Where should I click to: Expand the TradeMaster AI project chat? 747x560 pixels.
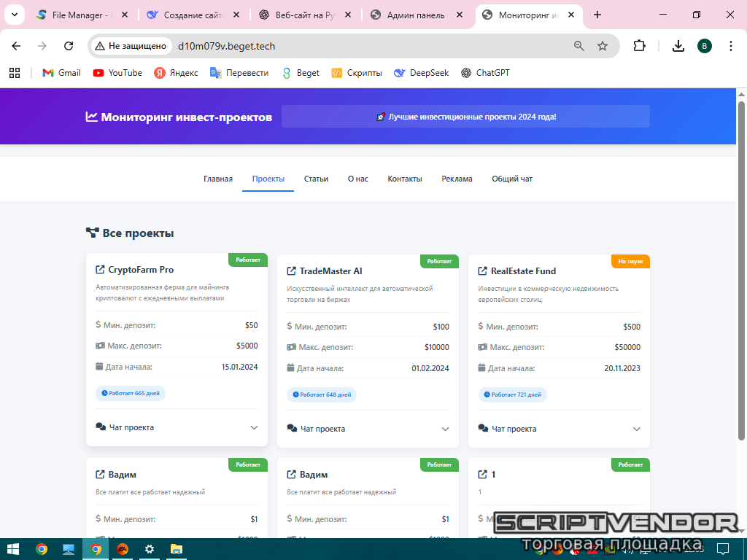[x=445, y=429]
